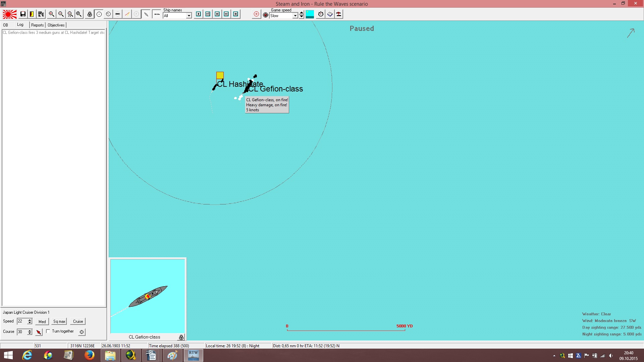The width and height of the screenshot is (644, 362).
Task: Increase the Speed value with spinner
Action: tap(30, 320)
